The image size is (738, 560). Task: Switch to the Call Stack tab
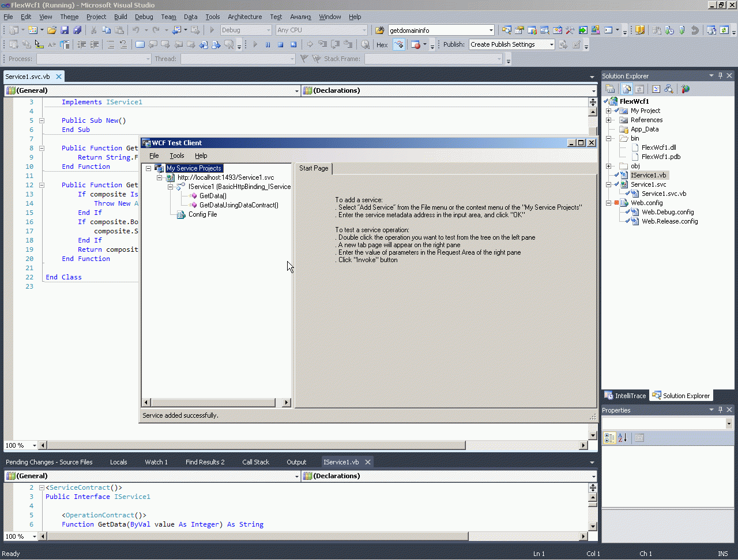coord(255,462)
